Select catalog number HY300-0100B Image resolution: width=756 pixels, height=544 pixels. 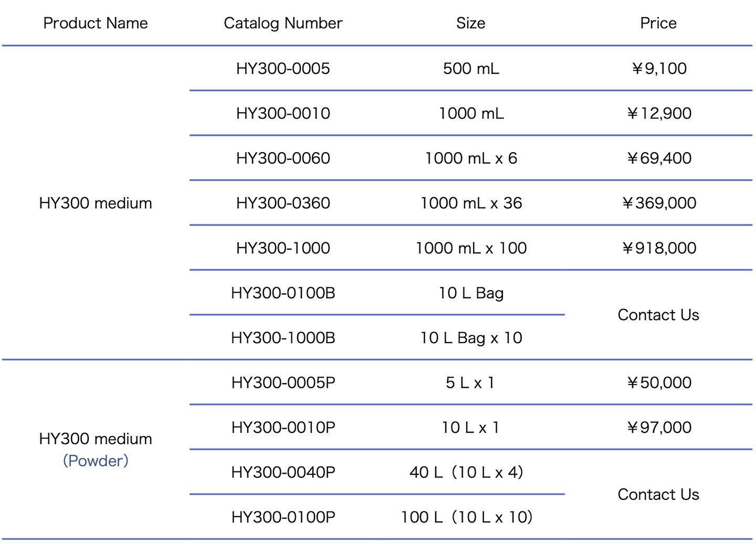(283, 293)
